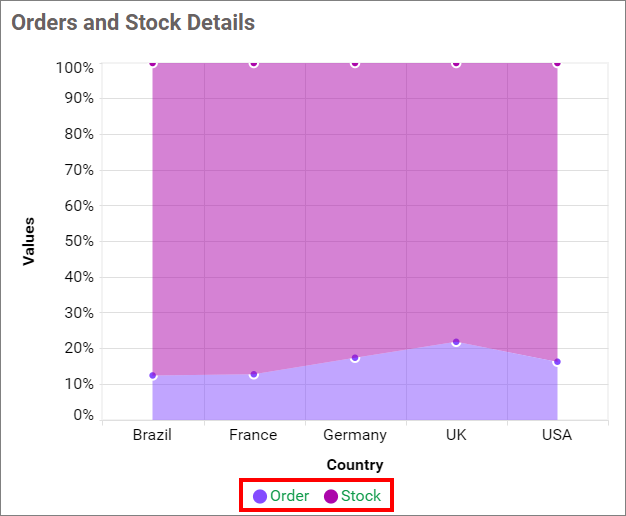
Task: Click the Order legend circle icon
Action: point(260,496)
